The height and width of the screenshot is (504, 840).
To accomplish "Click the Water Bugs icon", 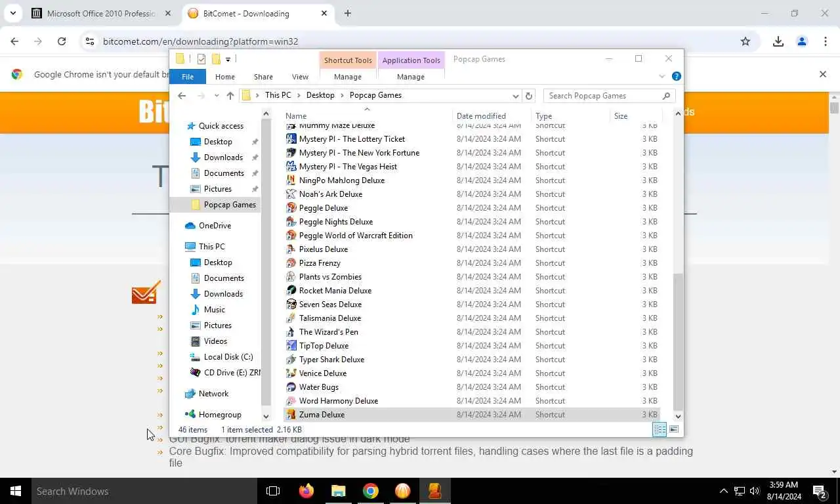I will (291, 387).
